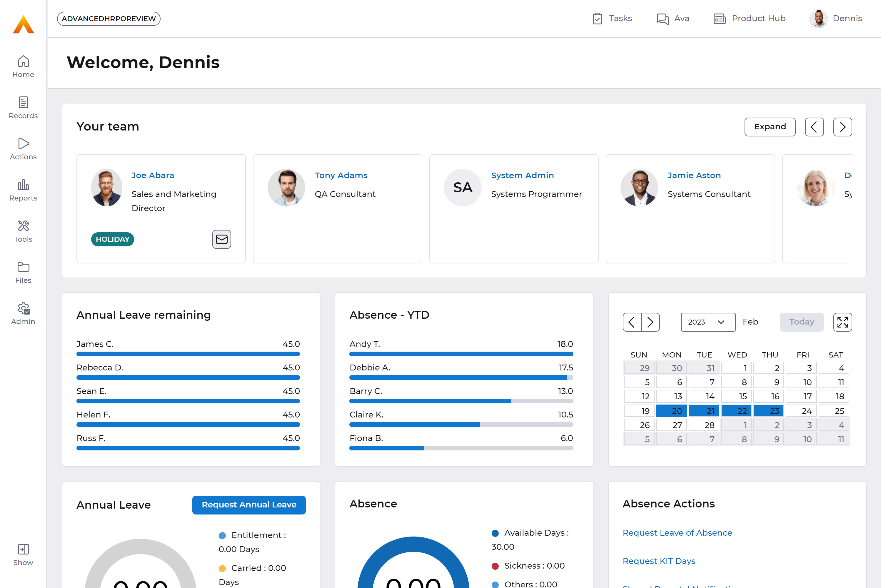Open the Tools section in the sidebar
This screenshot has width=881, height=588.
(23, 231)
